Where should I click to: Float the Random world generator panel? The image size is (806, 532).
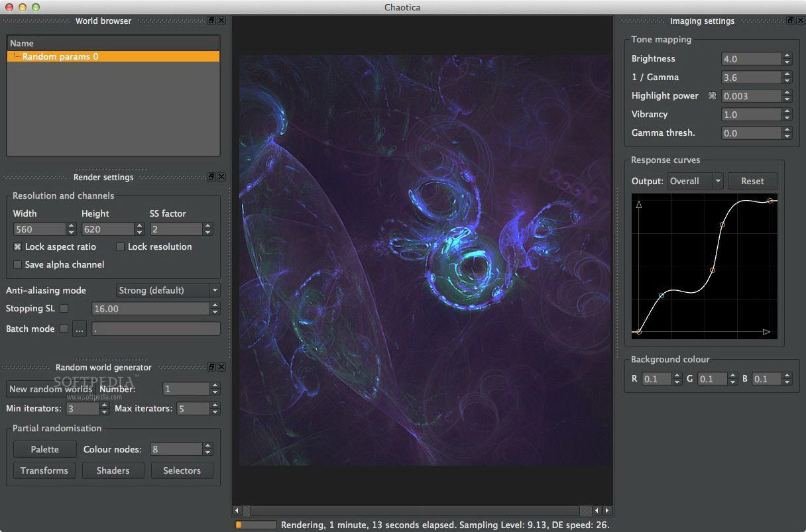211,367
